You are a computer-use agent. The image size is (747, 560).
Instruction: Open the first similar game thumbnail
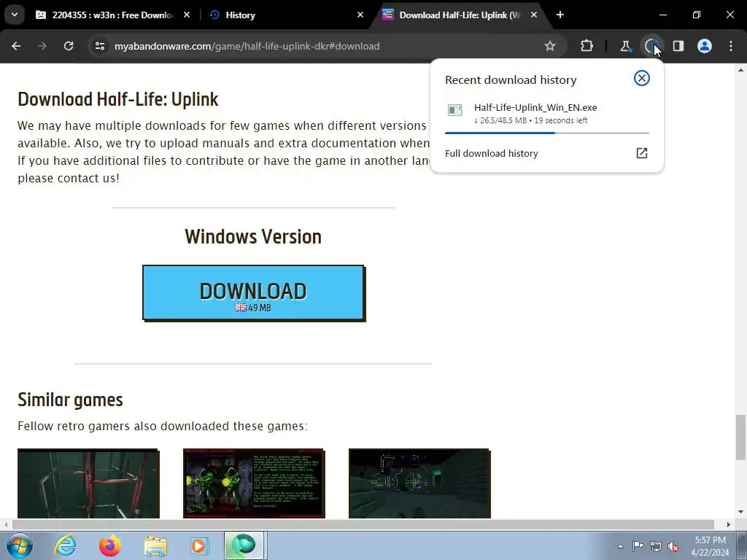click(88, 483)
